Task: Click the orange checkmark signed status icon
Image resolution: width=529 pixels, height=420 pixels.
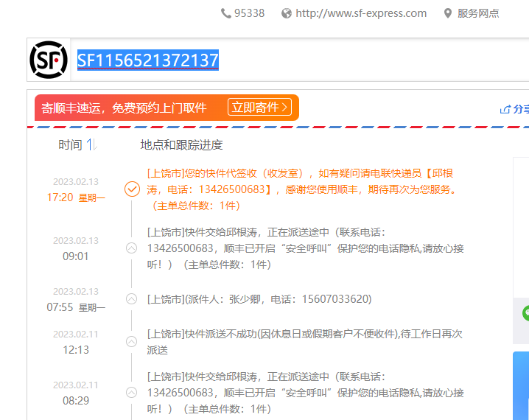Action: [132, 189]
